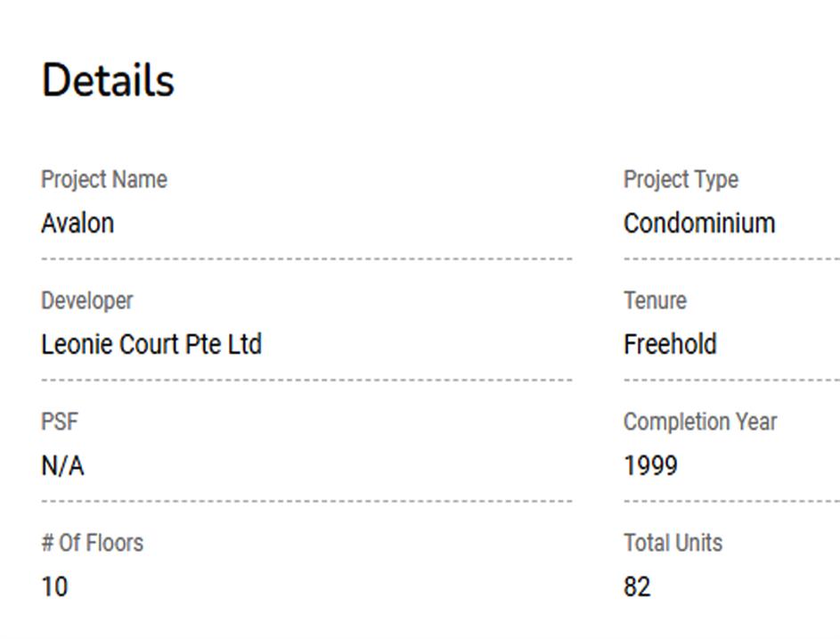Click the Completion Year field label
840x639 pixels.
tap(700, 422)
